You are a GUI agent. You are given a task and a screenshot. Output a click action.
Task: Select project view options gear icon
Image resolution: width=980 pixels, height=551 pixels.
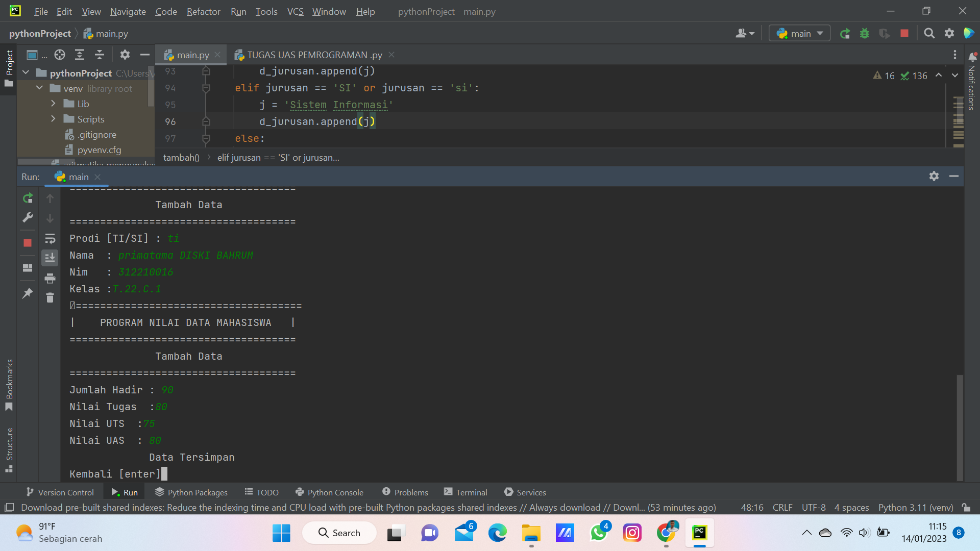125,55
